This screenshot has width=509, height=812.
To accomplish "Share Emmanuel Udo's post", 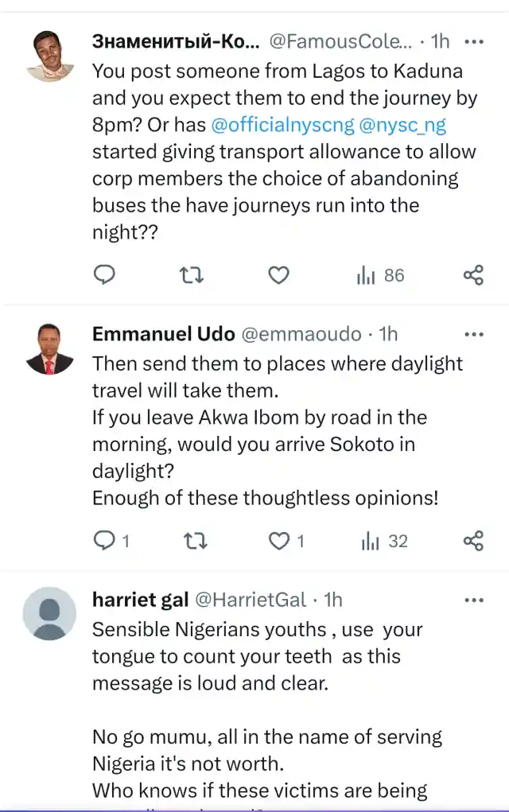I will click(x=474, y=540).
